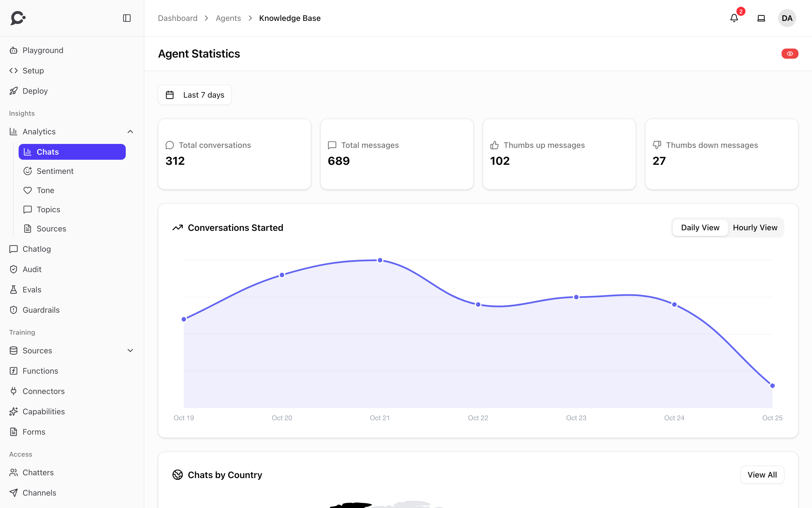This screenshot has height=508, width=812.
Task: Click the Connectors plug icon
Action: tap(14, 391)
